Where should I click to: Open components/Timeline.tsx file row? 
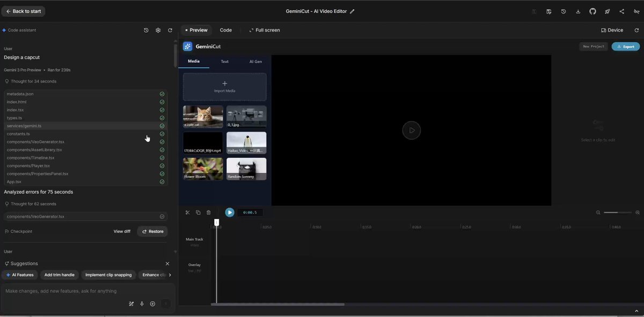tap(86, 158)
